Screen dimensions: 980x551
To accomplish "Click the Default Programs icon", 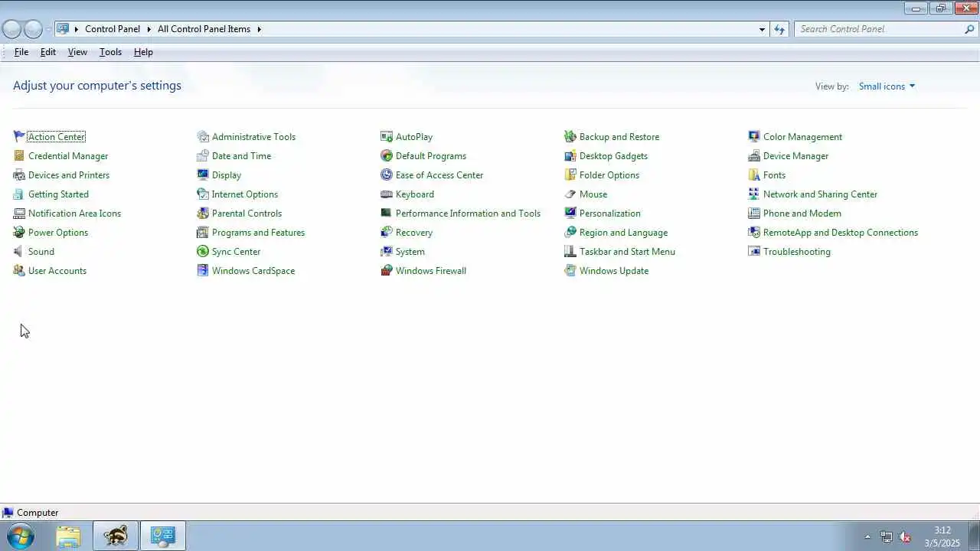I will pos(387,155).
